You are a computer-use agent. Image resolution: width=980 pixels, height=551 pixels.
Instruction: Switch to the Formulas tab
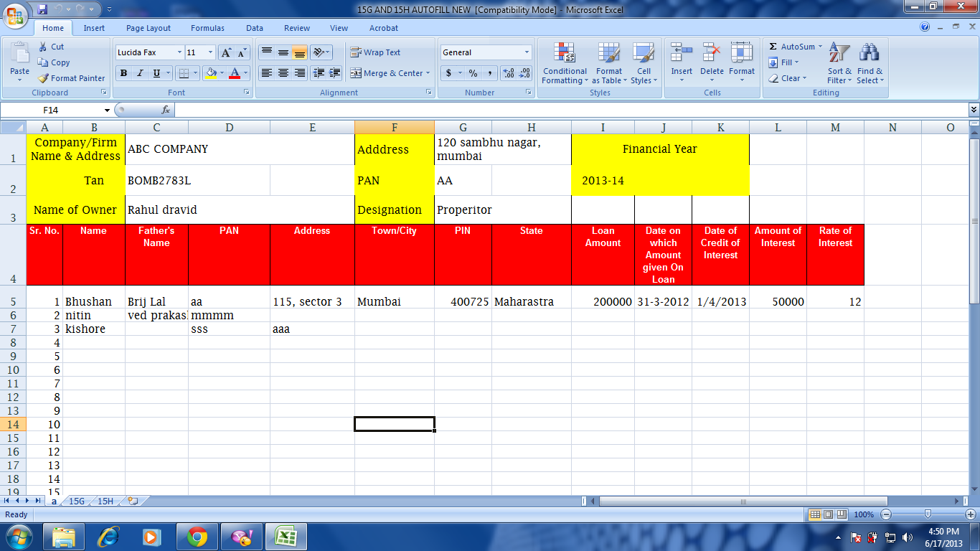pyautogui.click(x=207, y=28)
